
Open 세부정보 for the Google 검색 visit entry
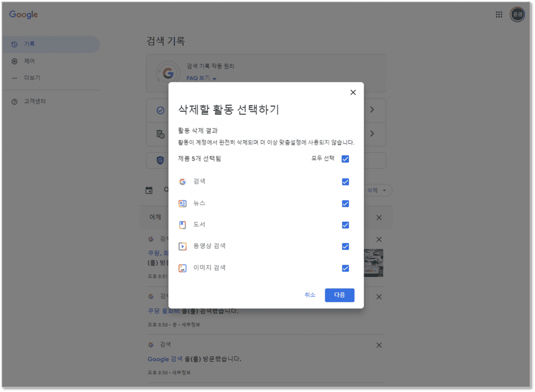coord(181,373)
